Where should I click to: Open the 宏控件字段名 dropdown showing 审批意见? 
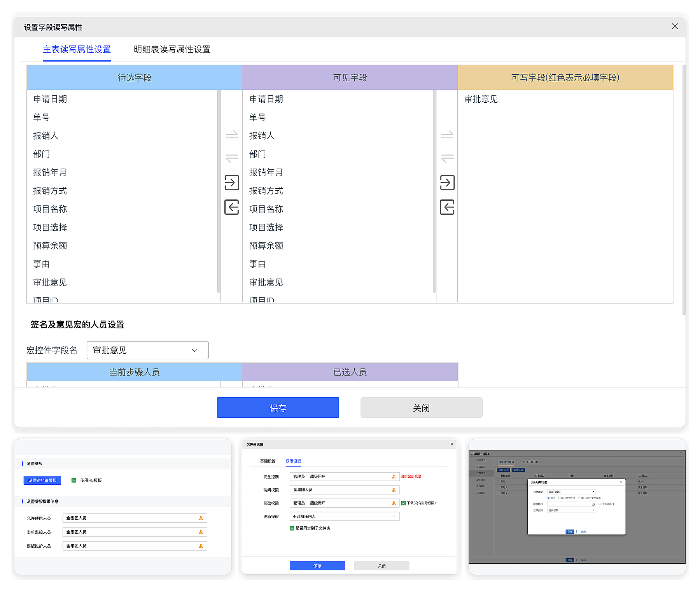[x=147, y=350]
